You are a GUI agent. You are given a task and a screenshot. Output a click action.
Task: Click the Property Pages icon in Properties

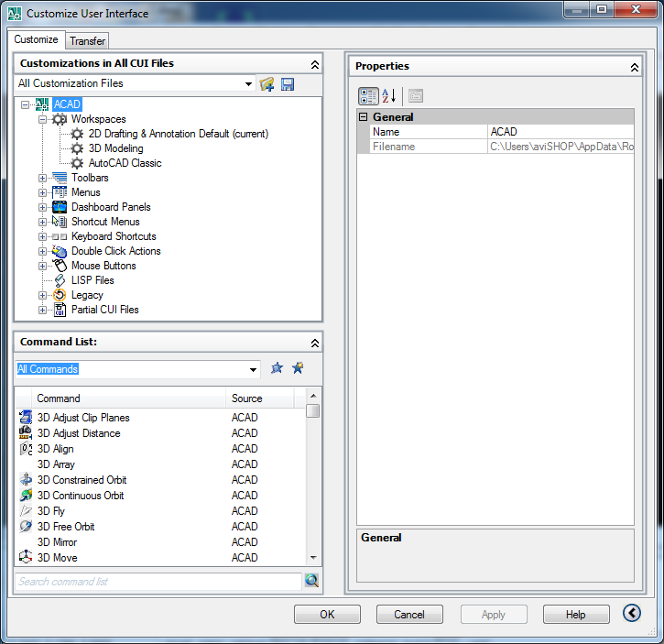[416, 96]
